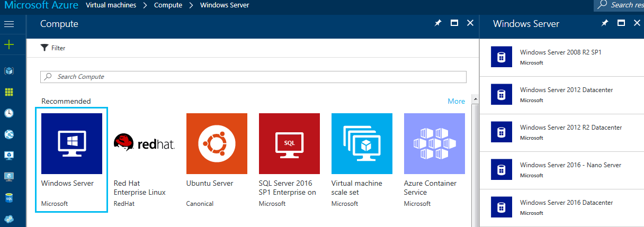Open the green grid All resources icon
644x227 pixels.
(8, 92)
